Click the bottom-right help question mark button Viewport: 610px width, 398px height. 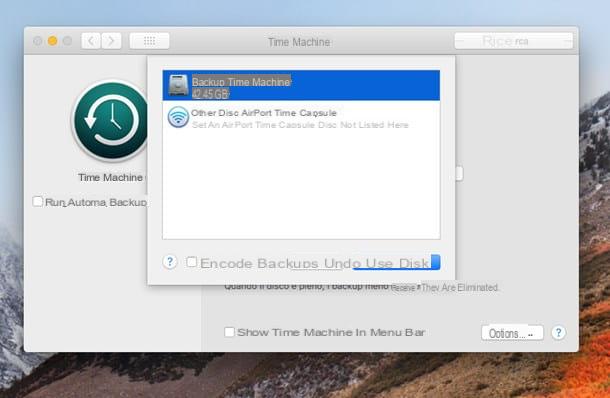(x=559, y=333)
